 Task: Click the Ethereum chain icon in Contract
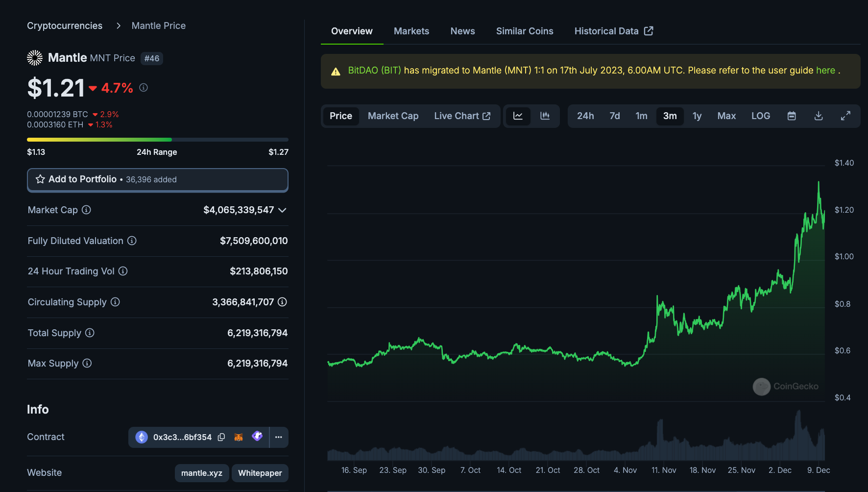pos(142,437)
